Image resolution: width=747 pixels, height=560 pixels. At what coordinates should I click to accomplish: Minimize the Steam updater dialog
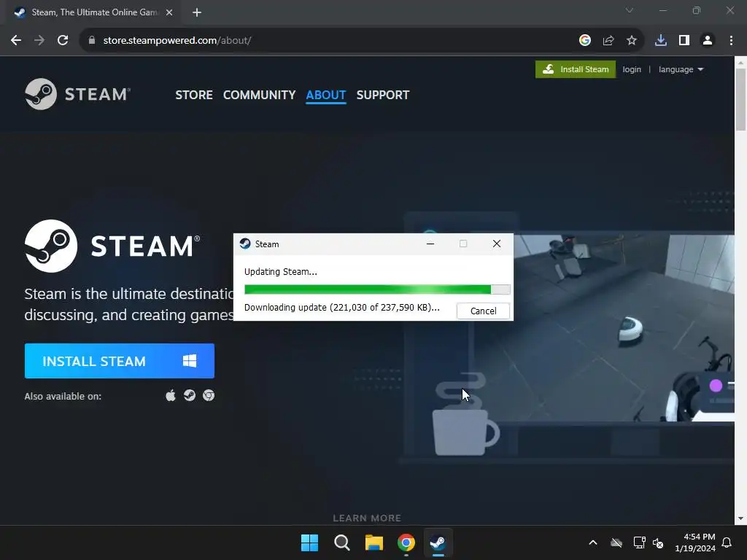click(430, 244)
